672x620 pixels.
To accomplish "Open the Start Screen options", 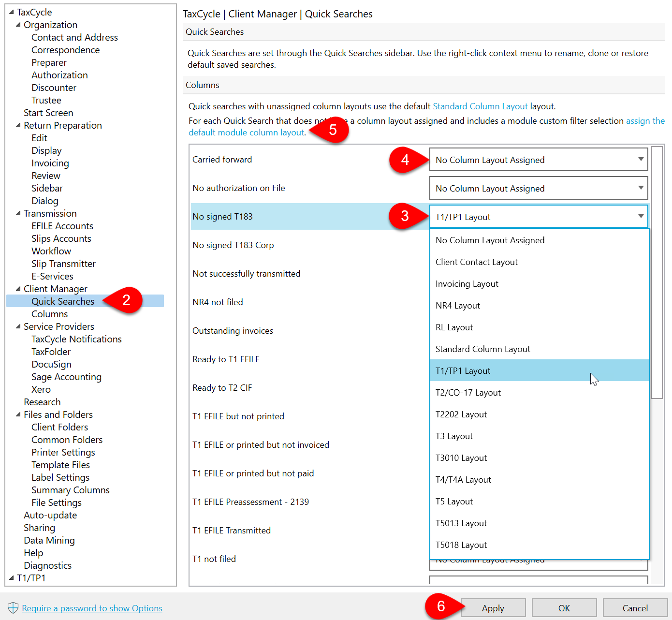I will 48,113.
